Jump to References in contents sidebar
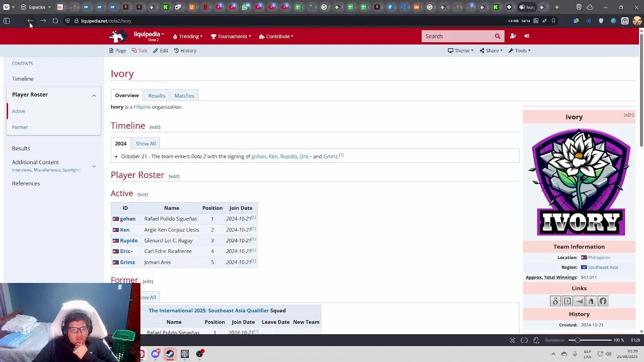644x362 pixels. point(26,184)
